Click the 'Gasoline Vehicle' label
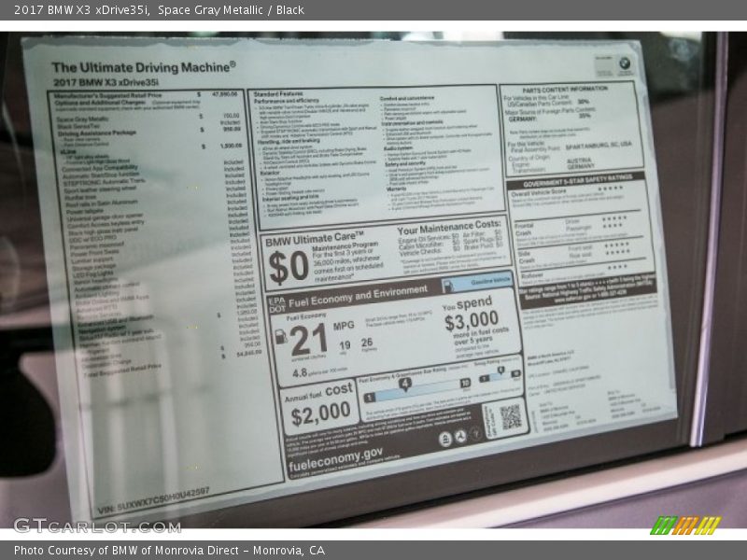 pos(490,281)
